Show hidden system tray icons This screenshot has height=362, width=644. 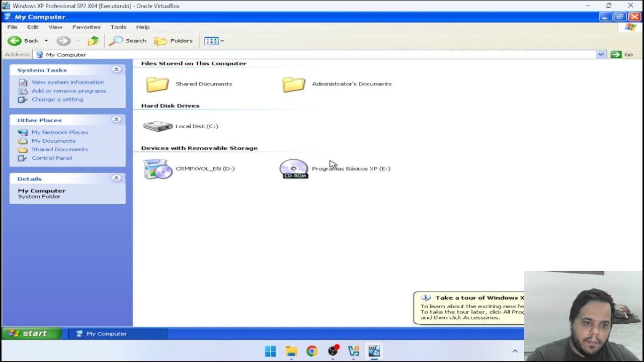515,351
